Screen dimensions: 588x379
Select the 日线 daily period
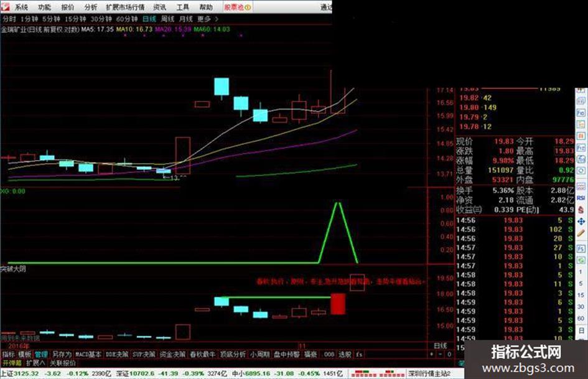[149, 19]
